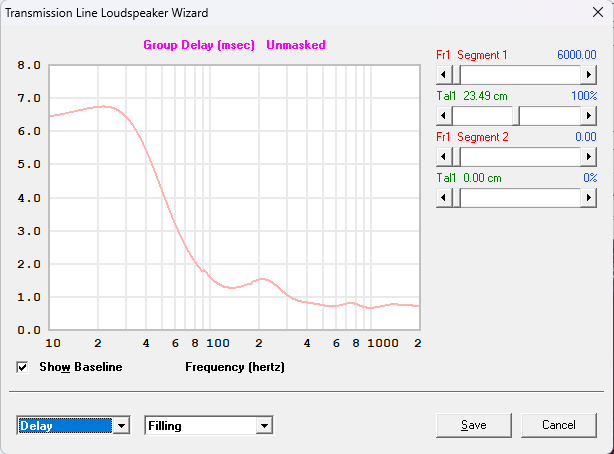This screenshot has height=454, width=614.
Task: Click the 0% value label
Action: coord(590,178)
